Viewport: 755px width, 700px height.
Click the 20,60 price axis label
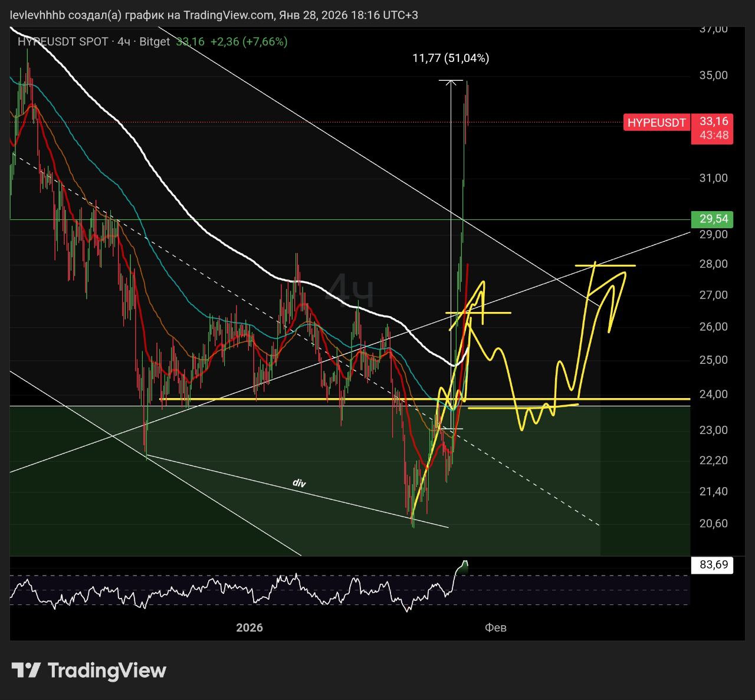click(x=713, y=524)
